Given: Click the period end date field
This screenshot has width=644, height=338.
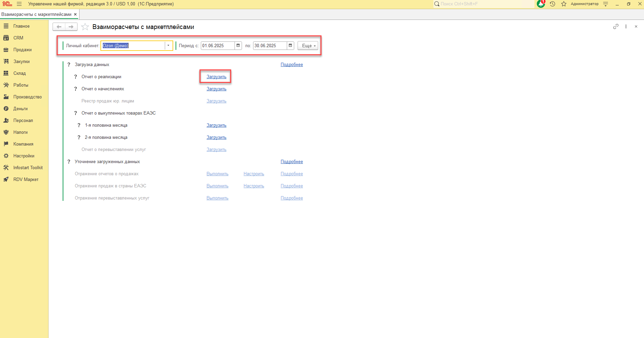Looking at the screenshot, I should (x=270, y=45).
